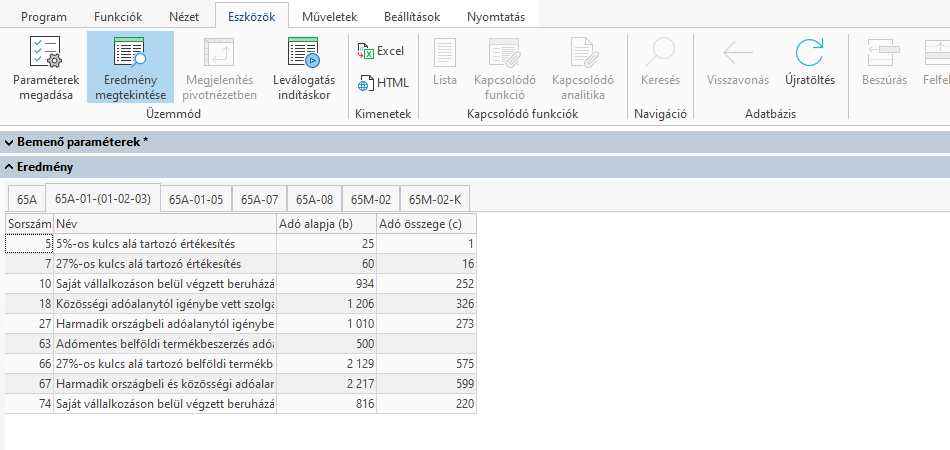Open Paraméterek megadása mode
This screenshot has height=450, width=950.
point(45,67)
